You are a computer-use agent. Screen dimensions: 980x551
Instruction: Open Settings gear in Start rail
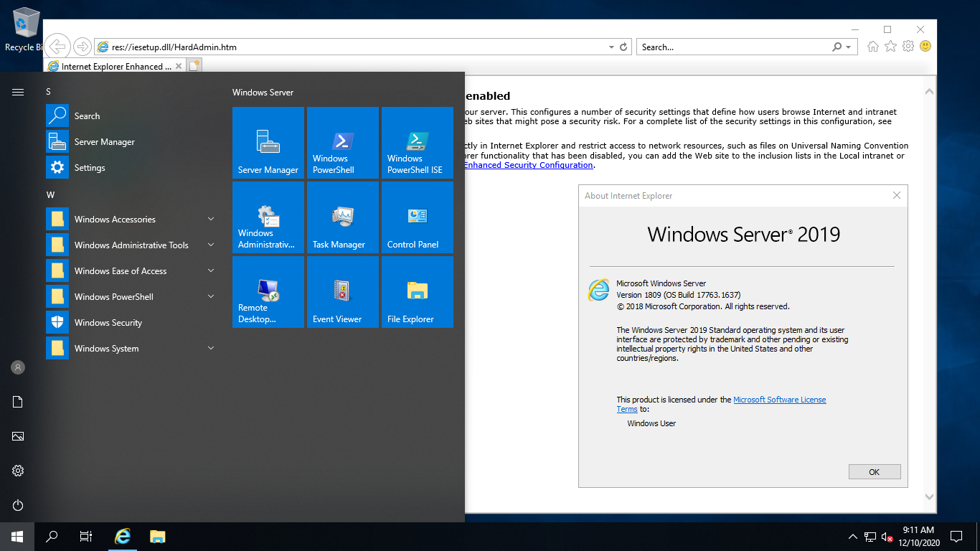pyautogui.click(x=18, y=471)
